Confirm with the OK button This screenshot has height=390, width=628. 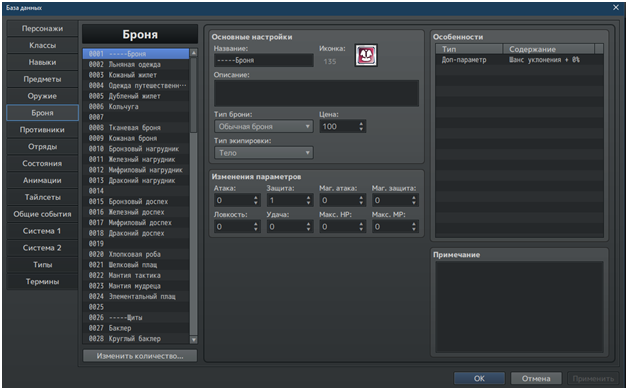479,378
